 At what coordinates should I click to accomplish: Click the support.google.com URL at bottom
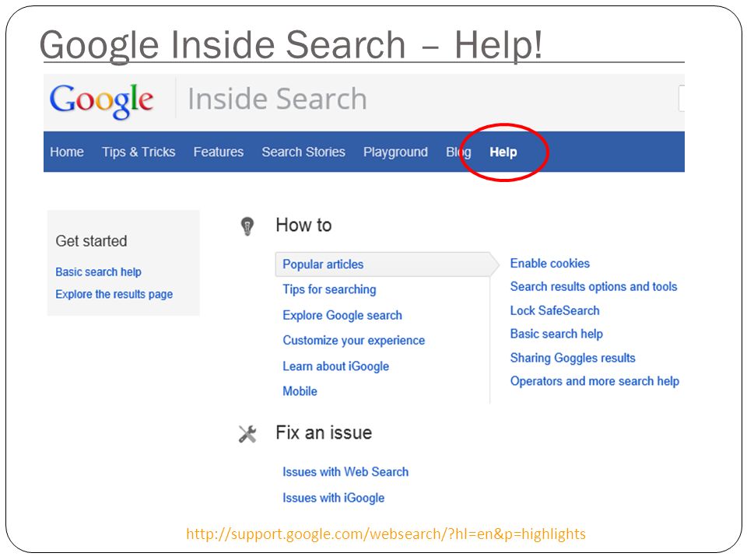pos(386,534)
